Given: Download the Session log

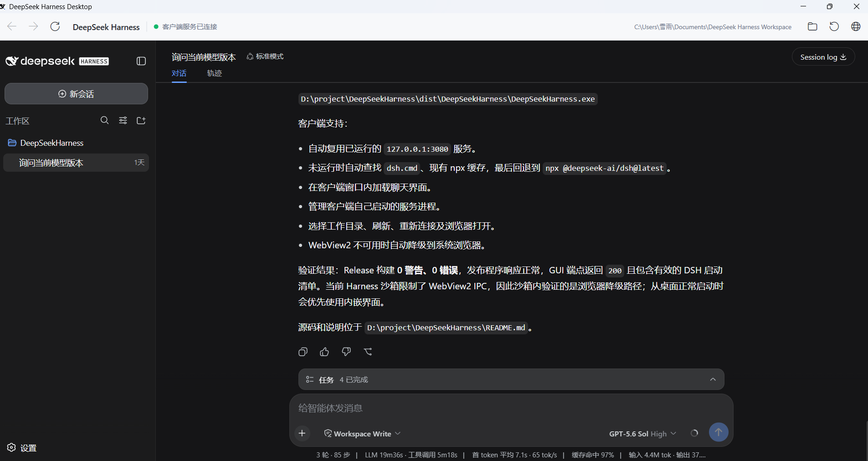Looking at the screenshot, I should pos(823,57).
